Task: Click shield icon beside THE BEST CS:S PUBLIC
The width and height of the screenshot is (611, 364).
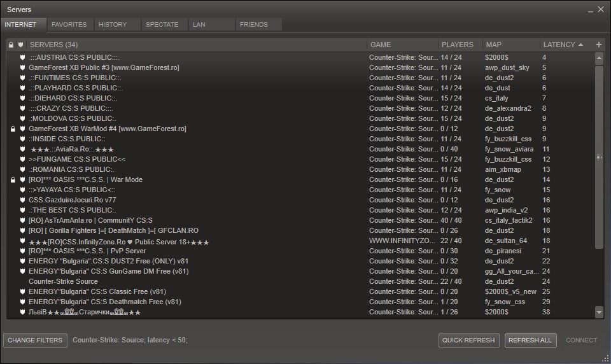Action: (23, 210)
